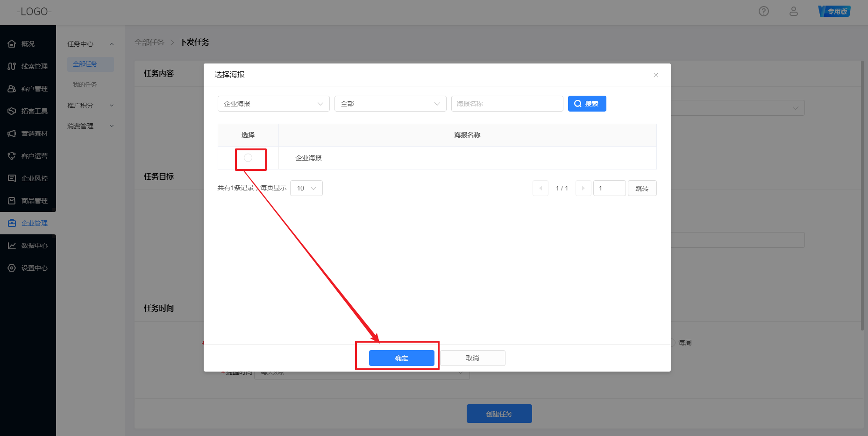
Task: Click the user account profile icon
Action: [793, 11]
